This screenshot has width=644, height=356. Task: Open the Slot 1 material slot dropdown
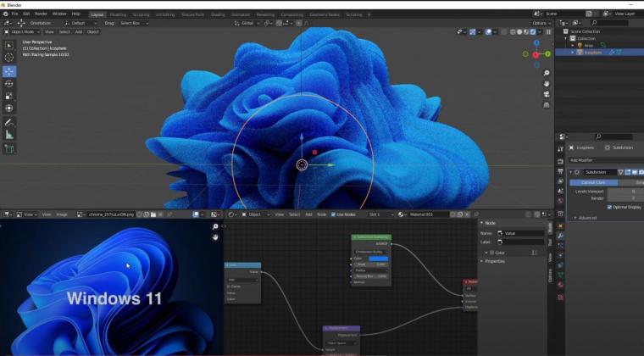coord(380,214)
